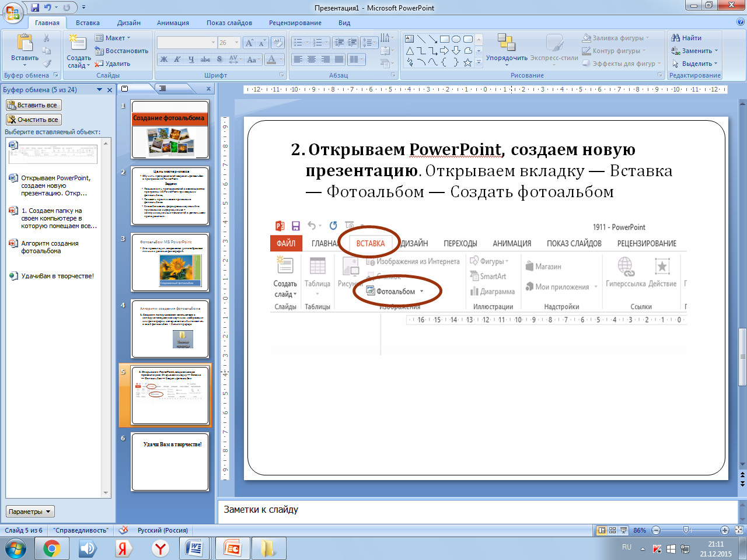Center text in Абзац group

(312, 59)
